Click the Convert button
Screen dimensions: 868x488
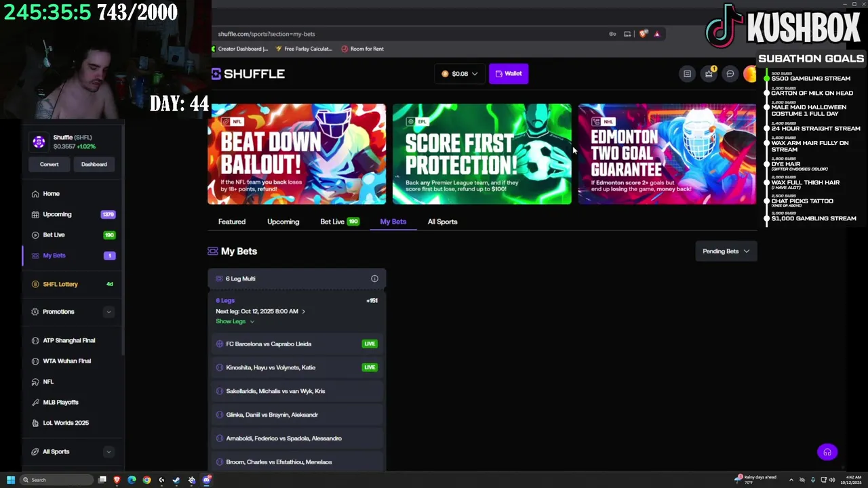coord(49,164)
